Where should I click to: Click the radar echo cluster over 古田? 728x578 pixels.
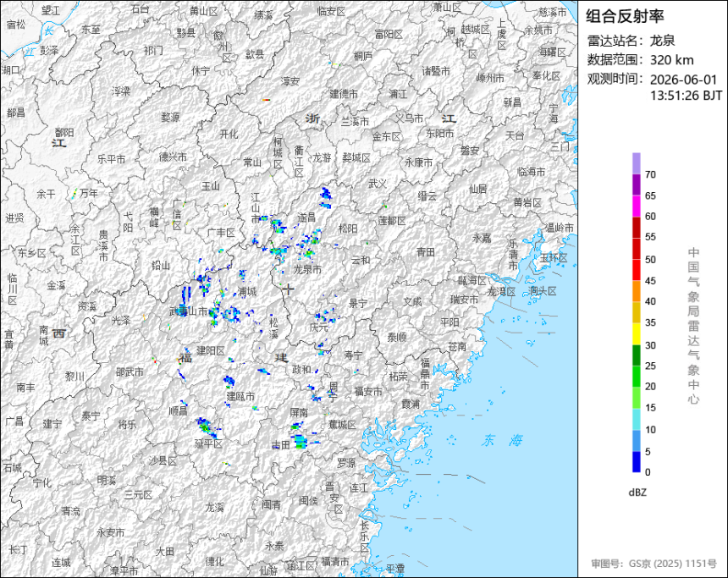[300, 441]
